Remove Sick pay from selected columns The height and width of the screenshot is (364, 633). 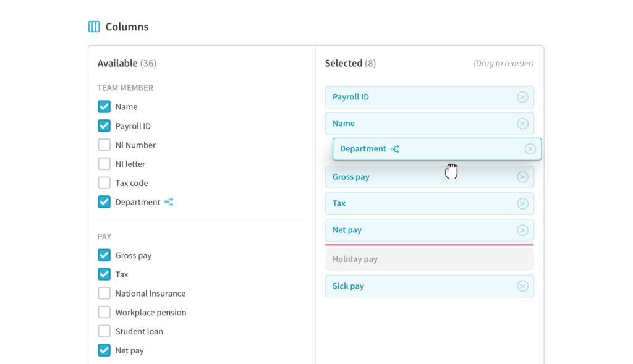(523, 286)
